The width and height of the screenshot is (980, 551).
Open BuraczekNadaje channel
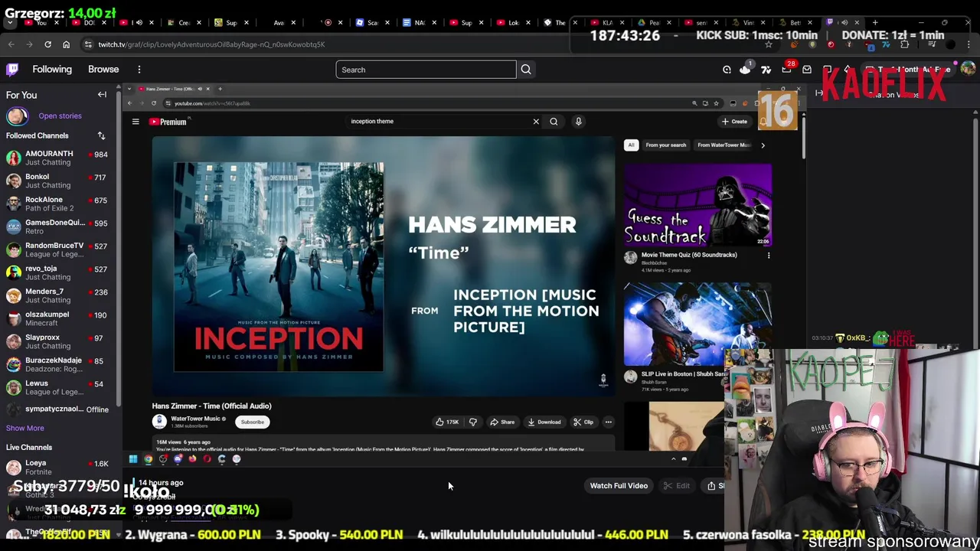[x=57, y=364]
